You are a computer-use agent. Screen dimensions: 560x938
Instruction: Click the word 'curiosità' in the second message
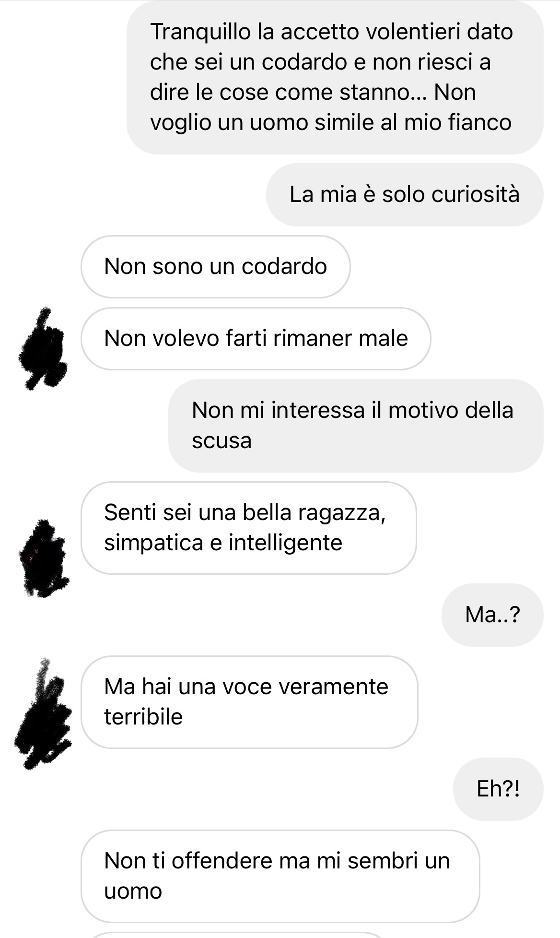click(x=475, y=195)
